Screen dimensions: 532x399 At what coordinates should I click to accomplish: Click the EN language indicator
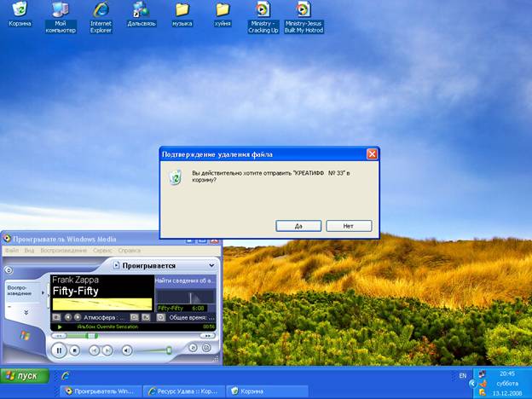pyautogui.click(x=463, y=375)
